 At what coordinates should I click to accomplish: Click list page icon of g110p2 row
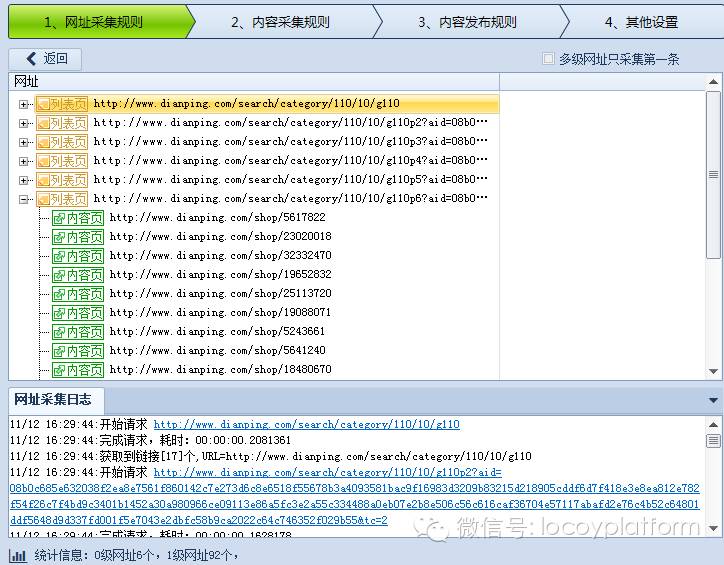click(x=62, y=123)
